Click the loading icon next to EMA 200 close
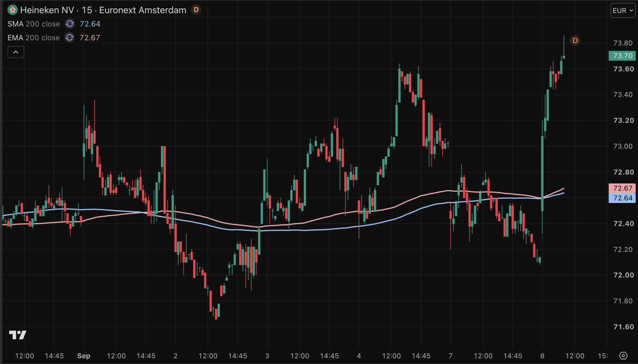638x364 pixels. coord(69,38)
